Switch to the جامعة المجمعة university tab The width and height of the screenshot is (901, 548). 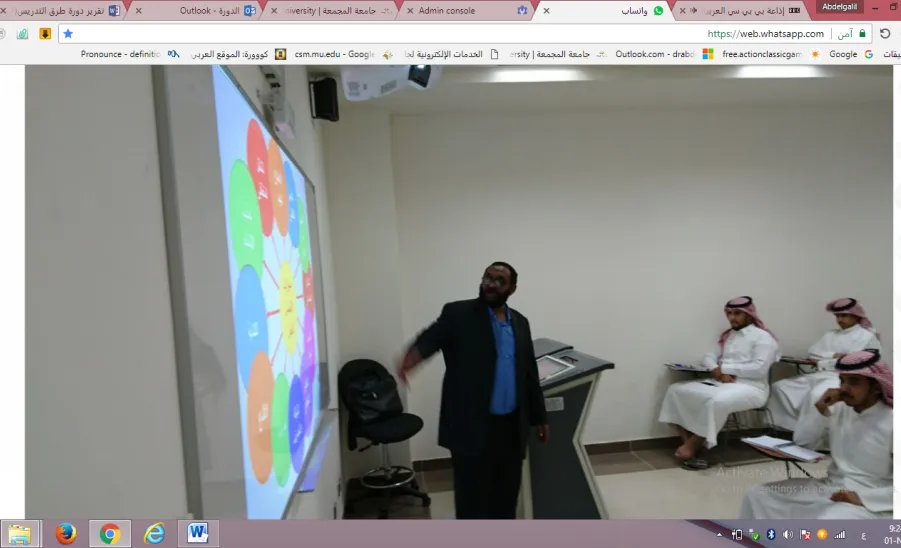330,11
